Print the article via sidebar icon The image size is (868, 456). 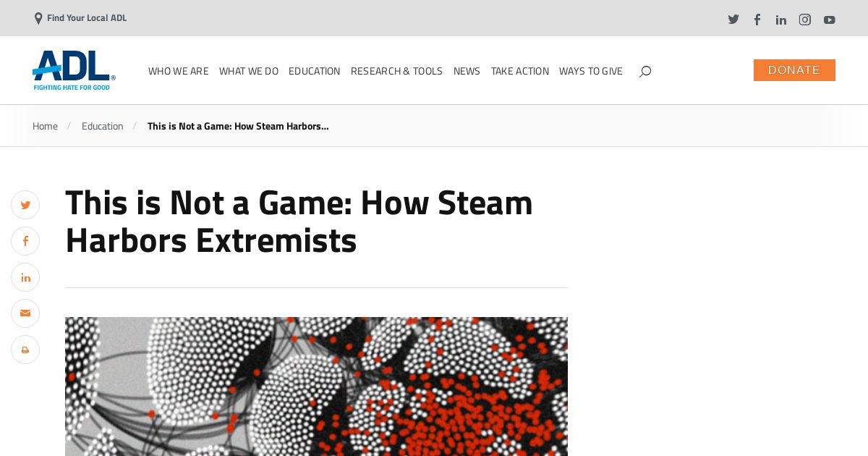click(x=25, y=350)
